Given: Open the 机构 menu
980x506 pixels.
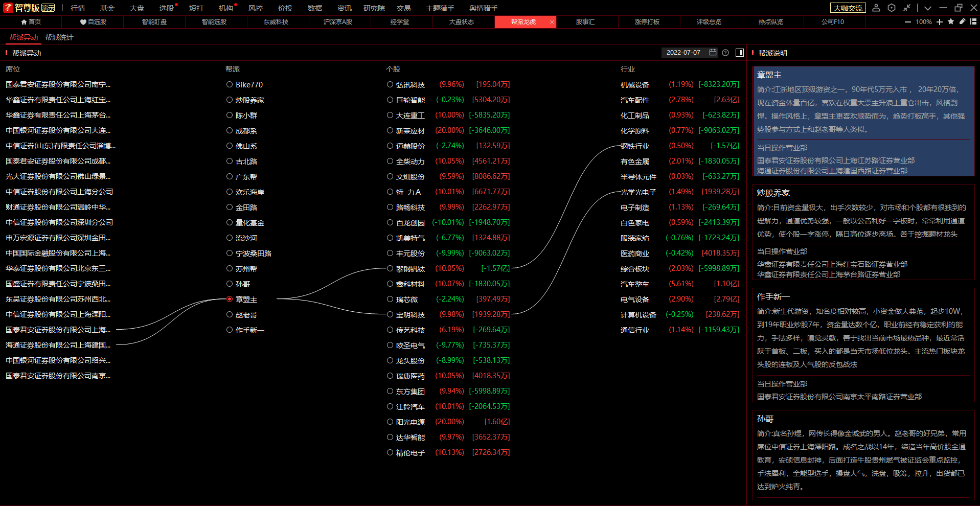Looking at the screenshot, I should pyautogui.click(x=226, y=8).
